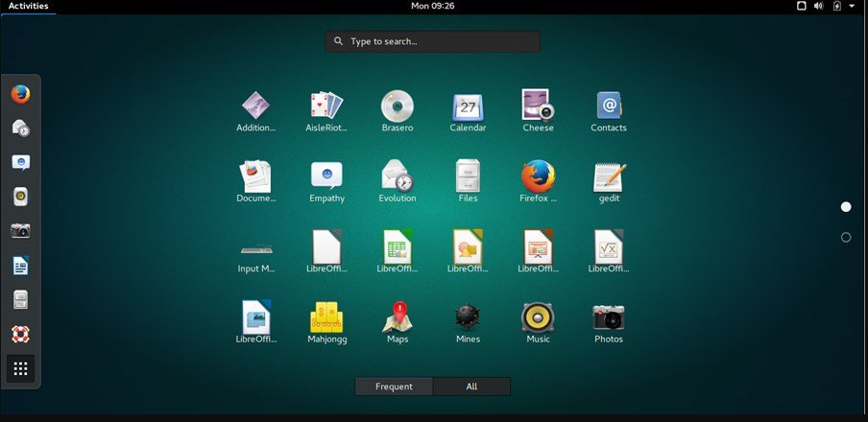Screen dimensions: 868x422
Task: Open the Contacts app
Action: 609,111
